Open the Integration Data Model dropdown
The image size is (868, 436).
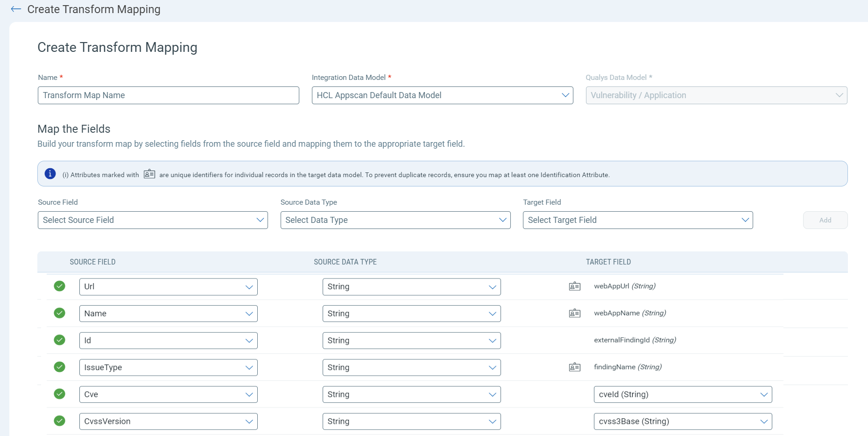pyautogui.click(x=442, y=95)
